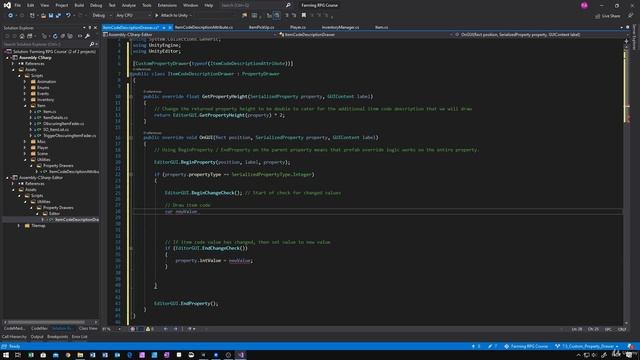Click the Attach to Unity button
The height and width of the screenshot is (360, 640).
pos(171,16)
